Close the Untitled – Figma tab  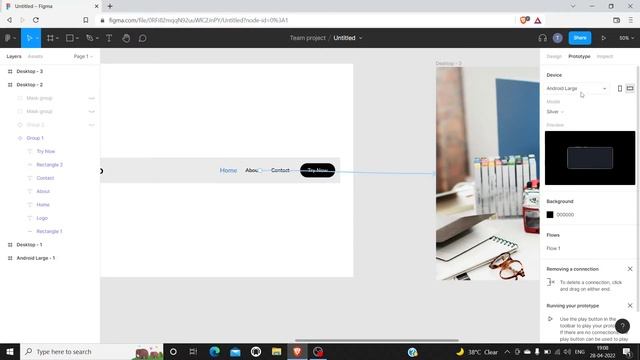click(96, 6)
